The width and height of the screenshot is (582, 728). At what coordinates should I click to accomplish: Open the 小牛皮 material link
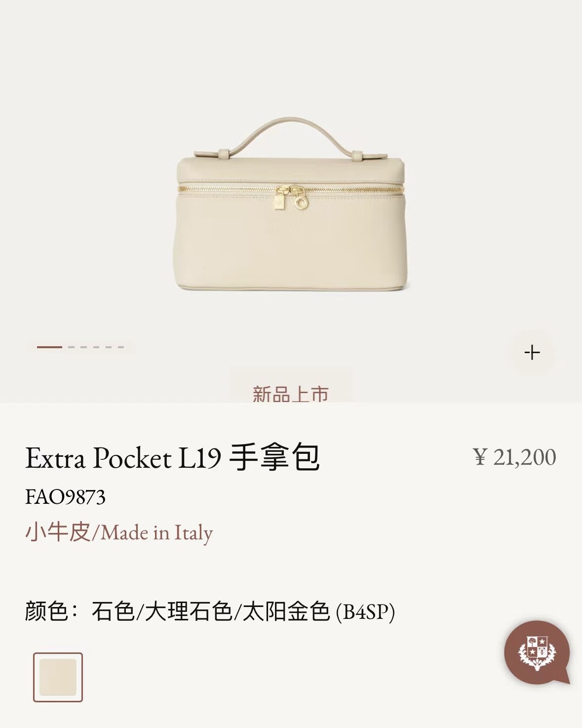(x=58, y=532)
